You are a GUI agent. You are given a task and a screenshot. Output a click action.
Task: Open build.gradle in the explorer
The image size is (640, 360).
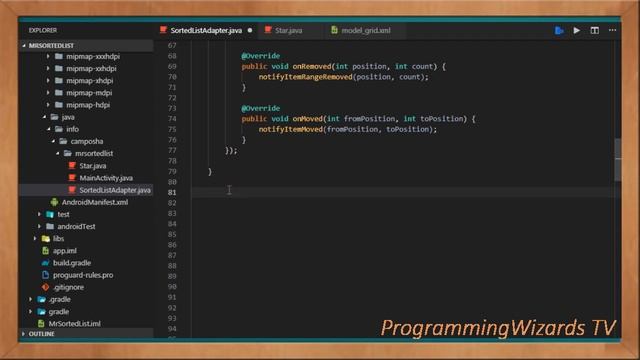click(72, 263)
